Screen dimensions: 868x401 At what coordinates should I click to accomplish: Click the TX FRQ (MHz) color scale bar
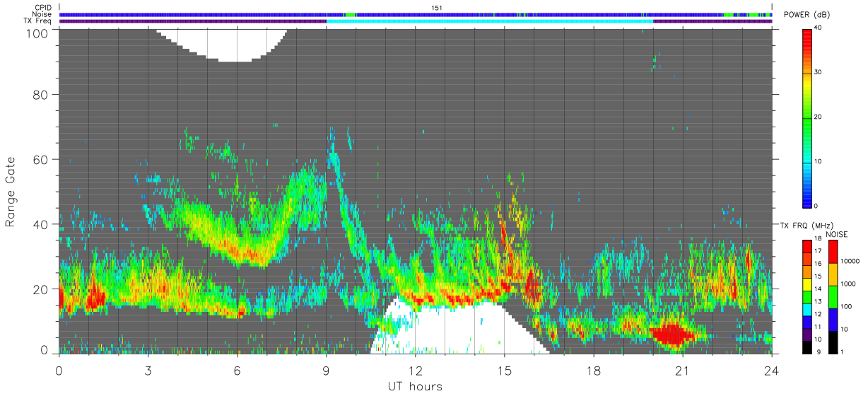807,297
